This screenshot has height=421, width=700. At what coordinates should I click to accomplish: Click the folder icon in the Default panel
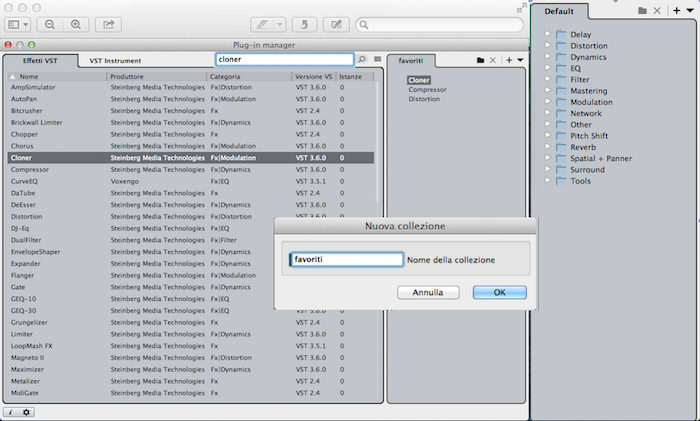[642, 11]
